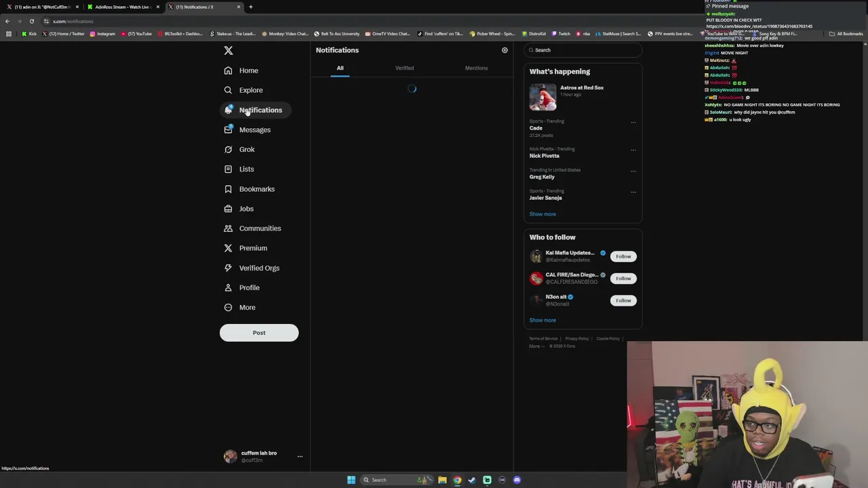The height and width of the screenshot is (488, 868).
Task: Click Chrome icon on the taskbar
Action: [x=457, y=480]
